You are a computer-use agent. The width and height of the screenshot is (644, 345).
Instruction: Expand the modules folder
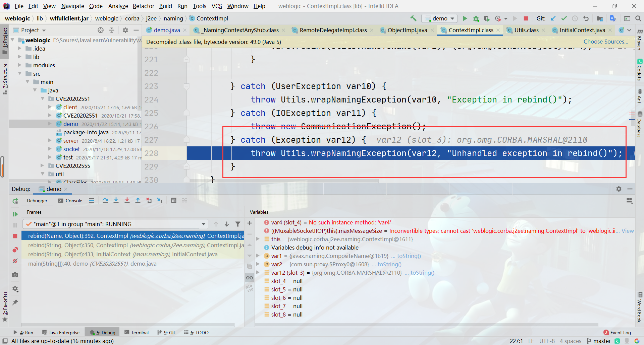(x=20, y=65)
